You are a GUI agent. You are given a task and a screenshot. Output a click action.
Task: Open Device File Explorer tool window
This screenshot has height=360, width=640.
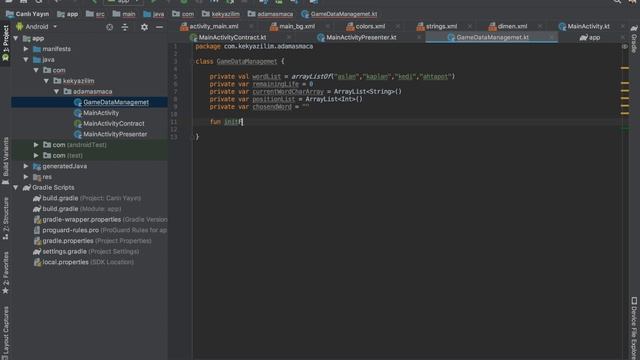634,328
